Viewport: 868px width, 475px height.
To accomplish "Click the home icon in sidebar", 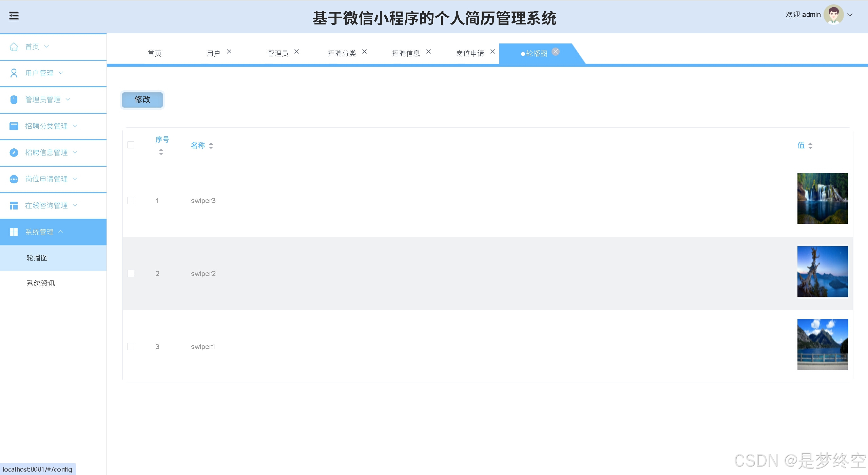I will pos(14,47).
